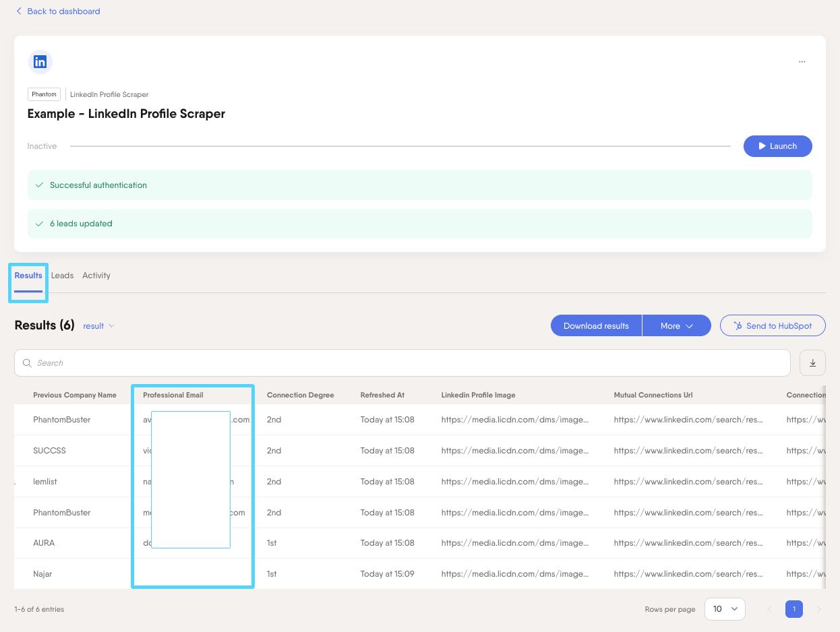Go back to dashboard
Viewport: 840px width, 632px height.
point(58,11)
